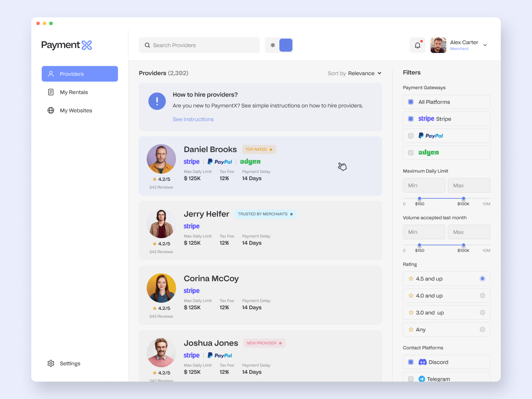Click the Settings gear icon
Screen dimensions: 532x399
(x=51, y=363)
